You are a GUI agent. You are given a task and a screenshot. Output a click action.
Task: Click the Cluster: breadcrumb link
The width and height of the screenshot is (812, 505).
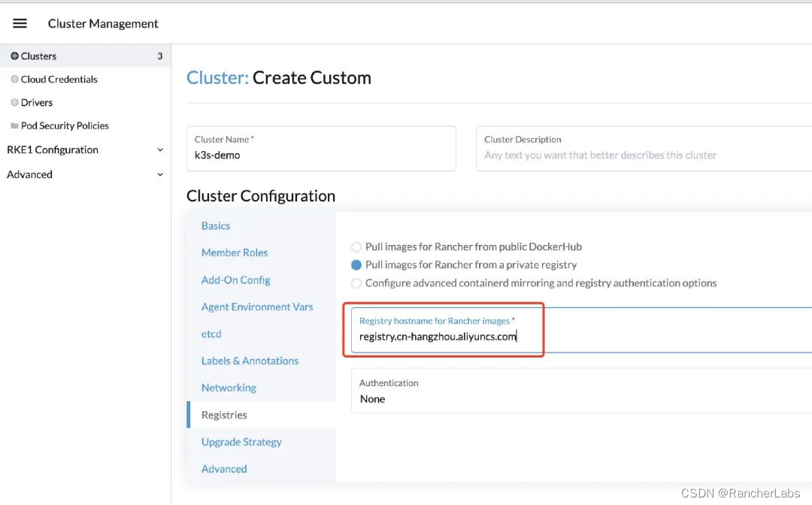point(217,78)
